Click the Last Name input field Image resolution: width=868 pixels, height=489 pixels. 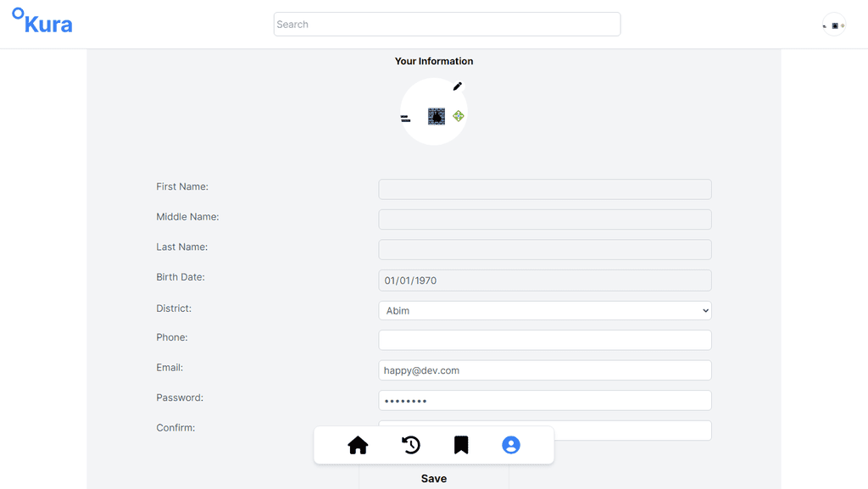pos(545,249)
